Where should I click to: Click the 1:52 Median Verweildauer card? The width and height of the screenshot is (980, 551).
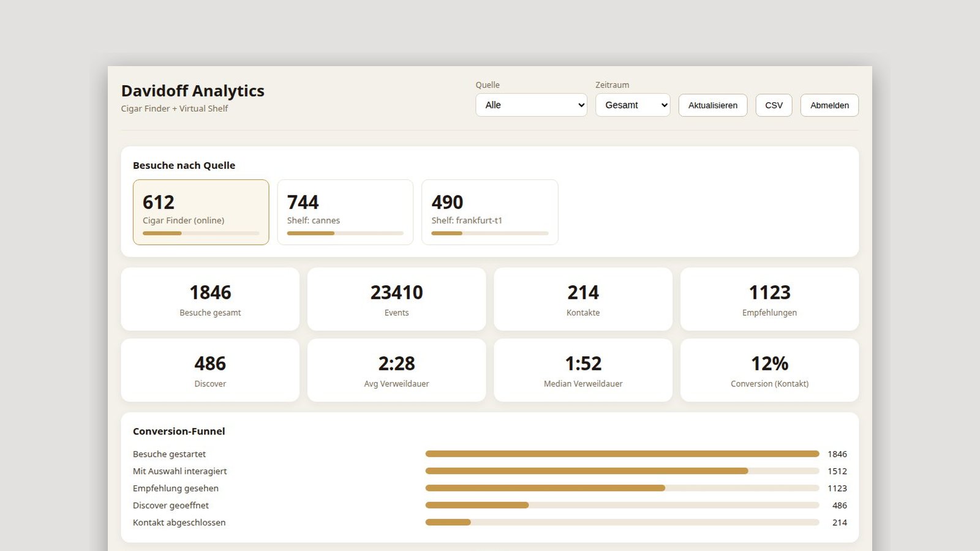[x=583, y=370]
